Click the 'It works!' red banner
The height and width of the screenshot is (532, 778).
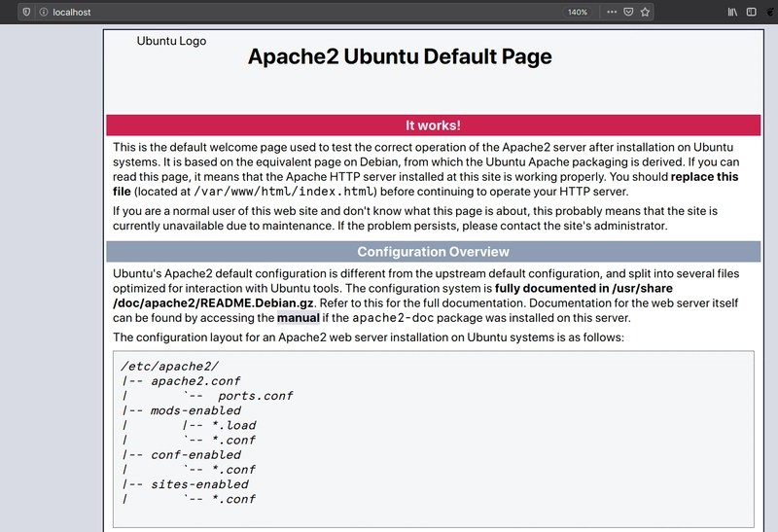[433, 125]
